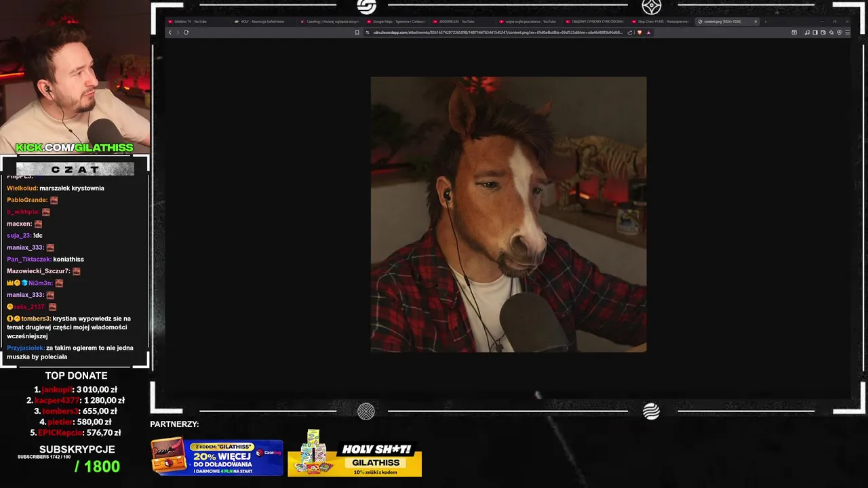Click chat username Mazowiecki_Szczur7

point(38,271)
